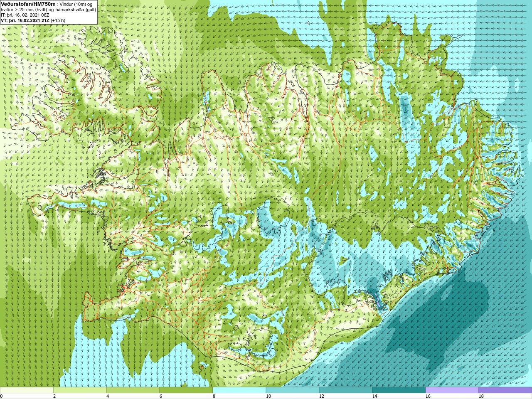Click the dark teal 14–16 legend swatch
The height and width of the screenshot is (399, 532).
point(399,390)
